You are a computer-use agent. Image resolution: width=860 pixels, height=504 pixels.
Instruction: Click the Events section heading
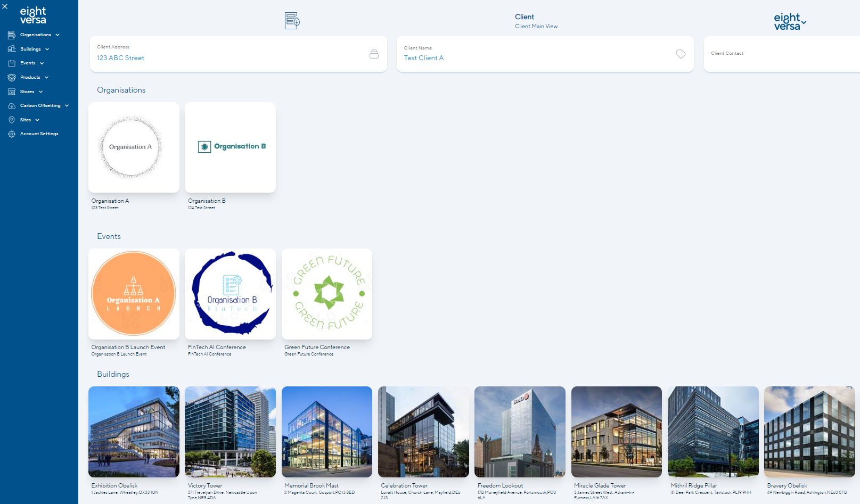109,236
